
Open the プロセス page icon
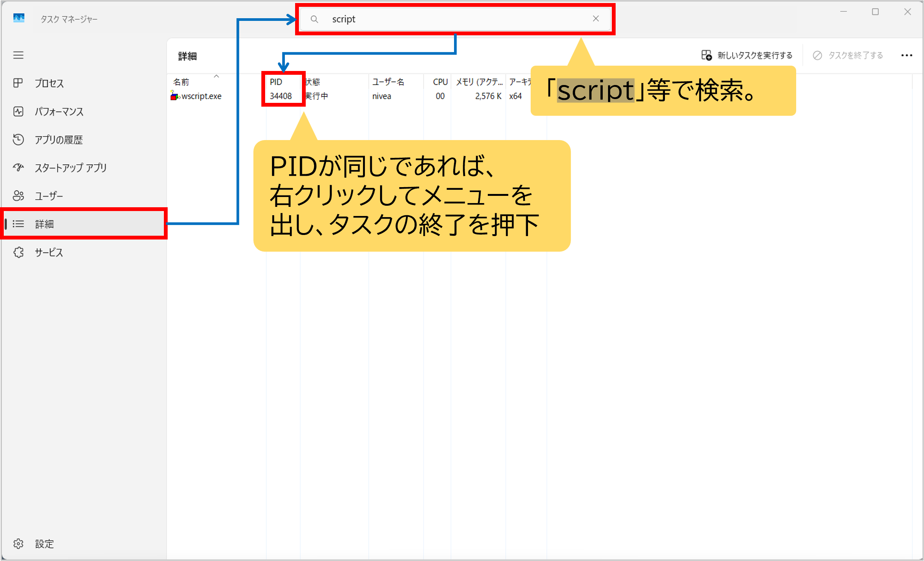point(18,83)
